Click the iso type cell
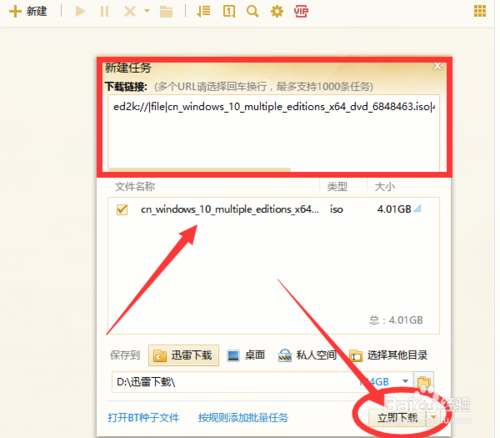 tap(336, 209)
